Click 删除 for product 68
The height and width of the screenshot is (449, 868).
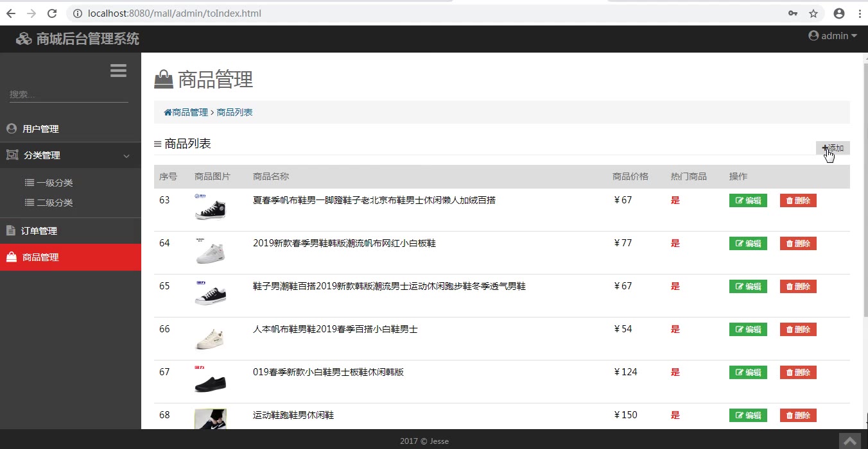pos(798,416)
